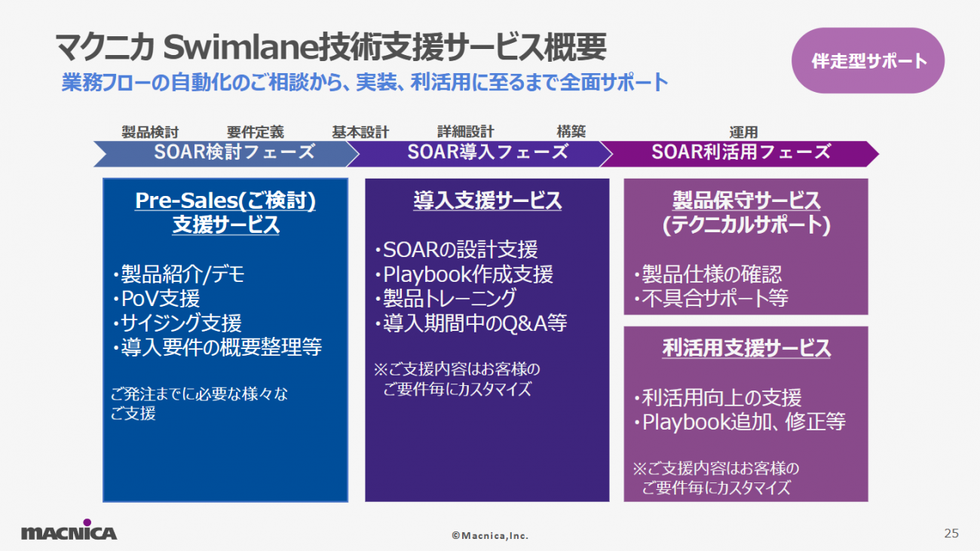Click the Pre-Sales(ご検討) 支援サービス heading
980x551 pixels.
pos(225,213)
